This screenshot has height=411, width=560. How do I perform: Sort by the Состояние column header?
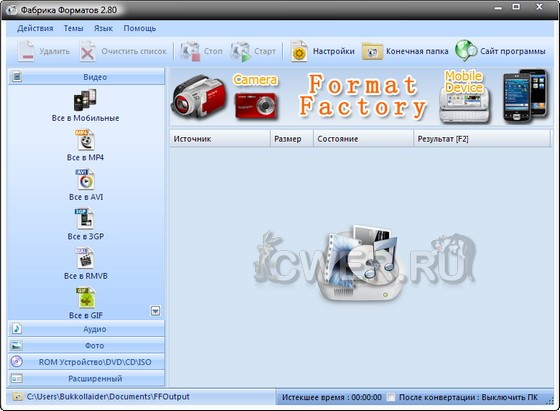pos(363,139)
